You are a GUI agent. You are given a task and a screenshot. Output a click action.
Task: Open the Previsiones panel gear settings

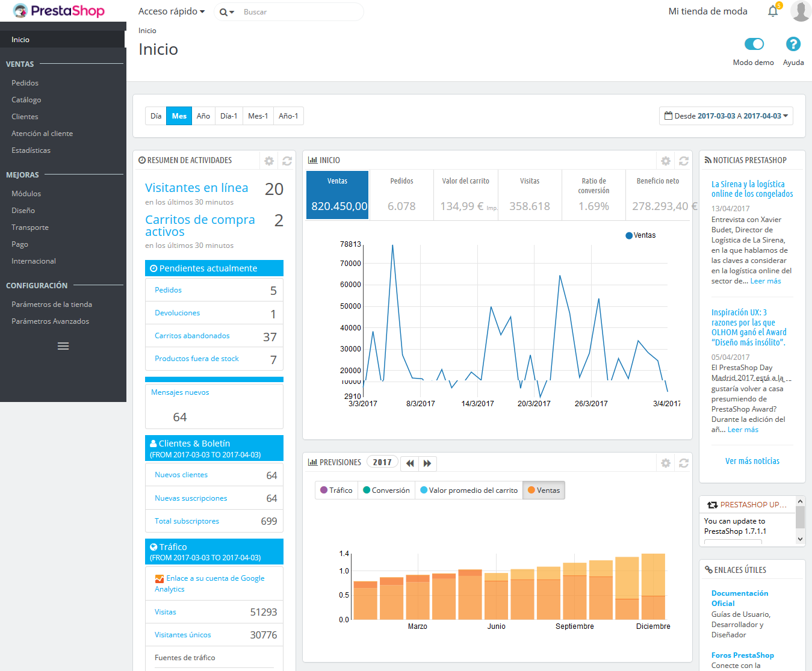click(666, 463)
